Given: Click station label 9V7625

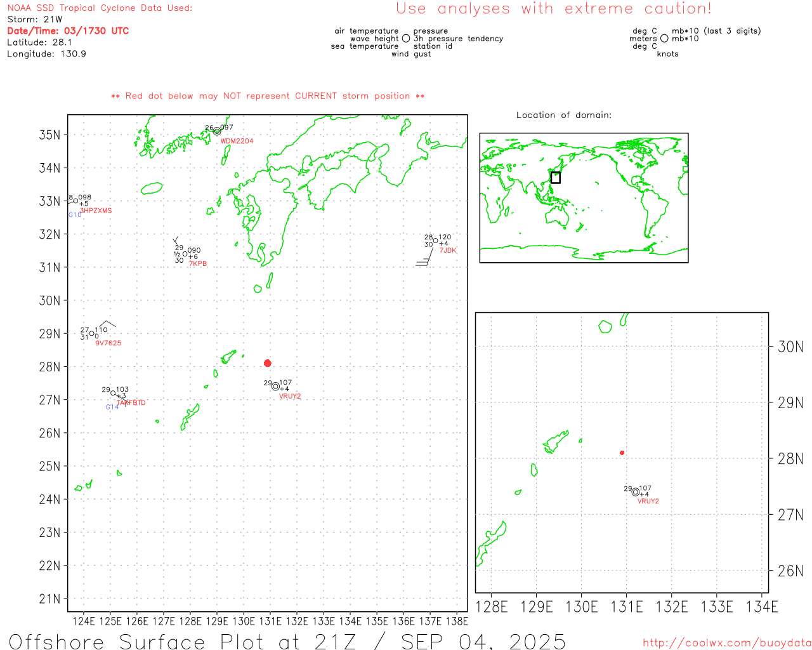Looking at the screenshot, I should (x=108, y=343).
